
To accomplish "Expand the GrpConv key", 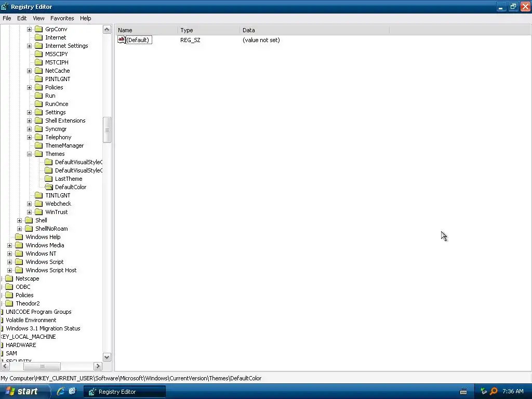I will click(x=29, y=29).
